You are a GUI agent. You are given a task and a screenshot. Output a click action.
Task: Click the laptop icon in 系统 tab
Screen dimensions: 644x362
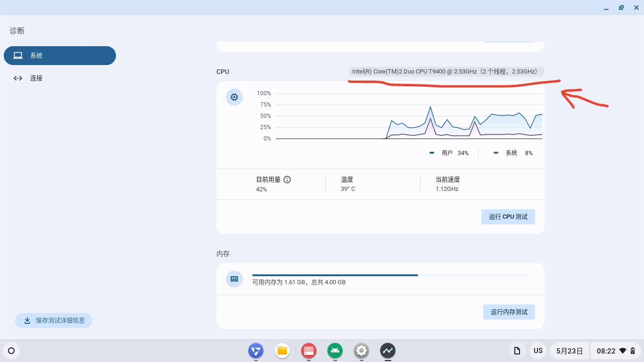click(18, 56)
